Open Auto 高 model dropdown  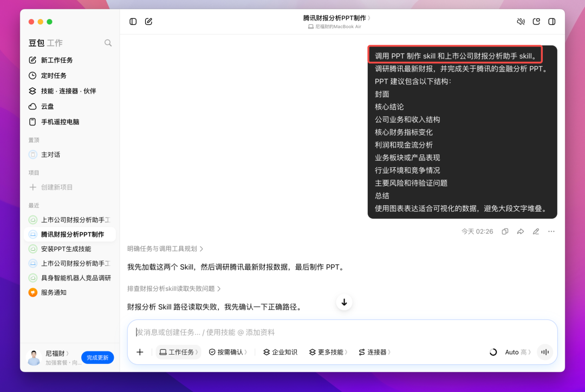pos(518,352)
